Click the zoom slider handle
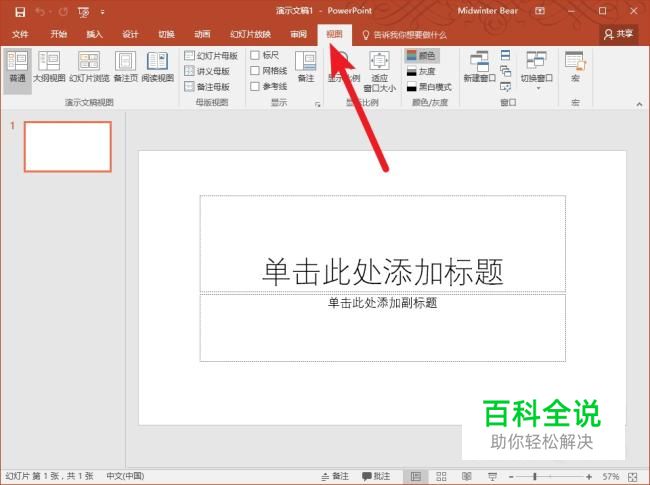Viewport: 650px width, 485px height. pyautogui.click(x=535, y=477)
